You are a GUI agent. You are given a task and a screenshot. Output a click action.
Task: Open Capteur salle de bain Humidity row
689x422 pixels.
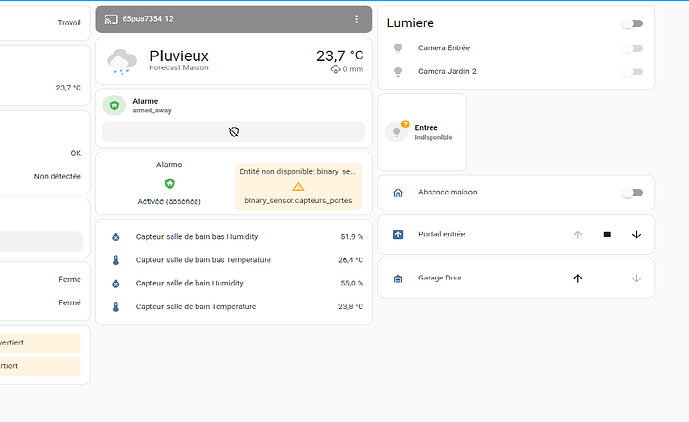coord(234,284)
